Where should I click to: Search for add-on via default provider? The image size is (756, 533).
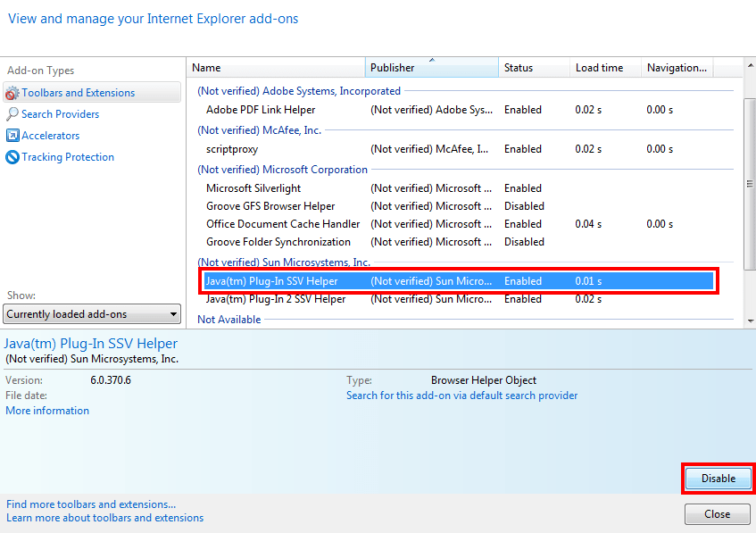(461, 396)
